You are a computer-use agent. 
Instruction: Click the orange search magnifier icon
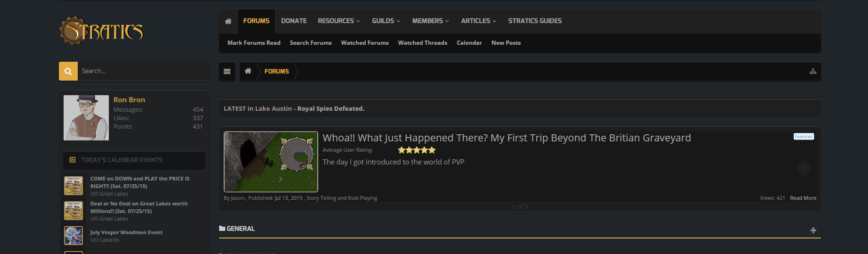coord(68,71)
